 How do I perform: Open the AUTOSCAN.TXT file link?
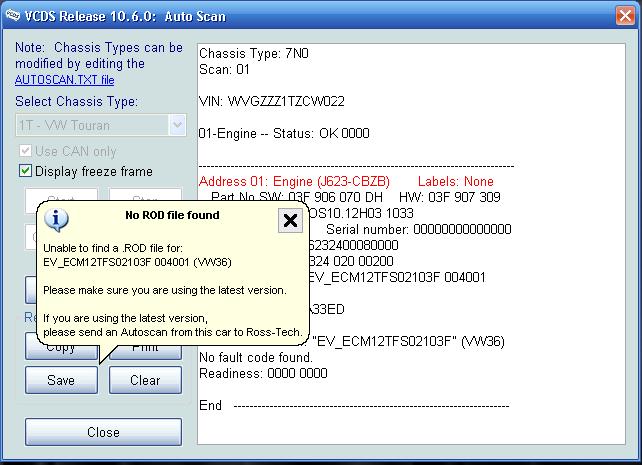(x=64, y=80)
